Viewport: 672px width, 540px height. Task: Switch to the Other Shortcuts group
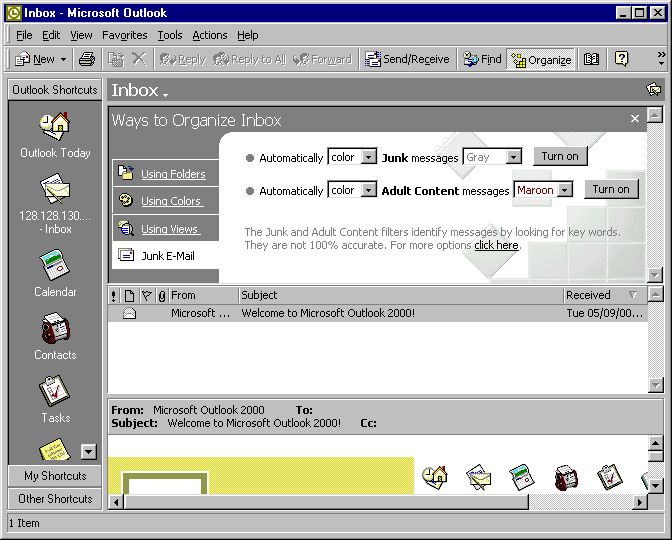coord(55,499)
